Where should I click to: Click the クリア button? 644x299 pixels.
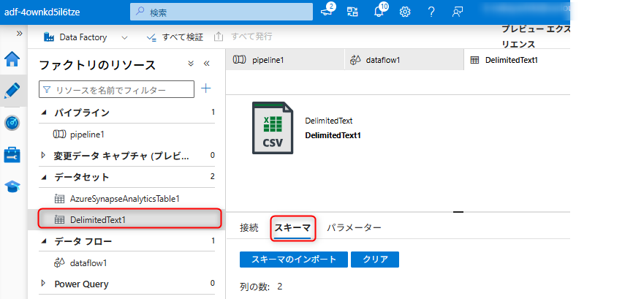click(x=375, y=260)
